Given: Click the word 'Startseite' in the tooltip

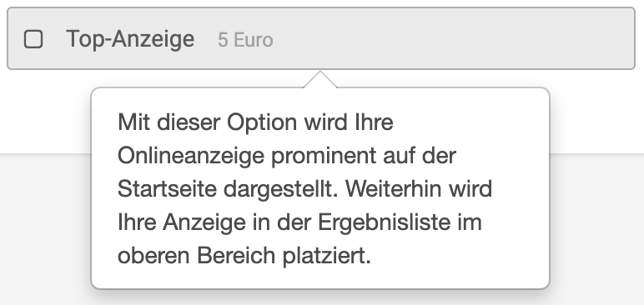Looking at the screenshot, I should click(x=167, y=189).
